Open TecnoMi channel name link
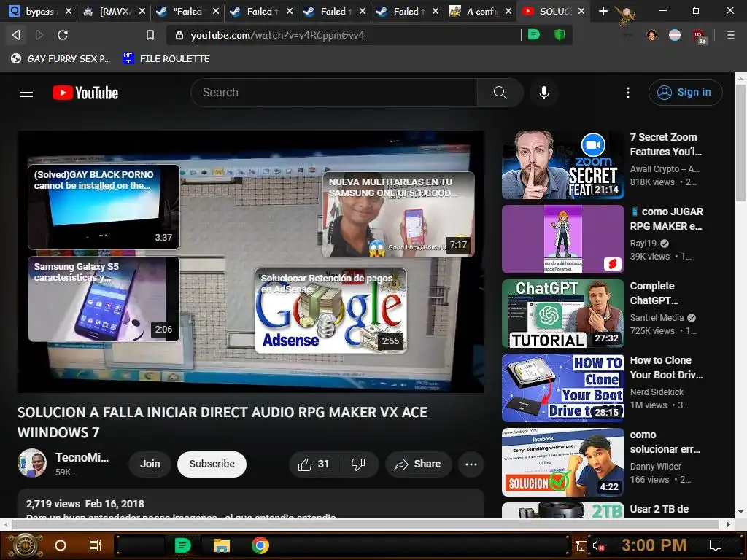This screenshot has height=560, width=747. (82, 457)
